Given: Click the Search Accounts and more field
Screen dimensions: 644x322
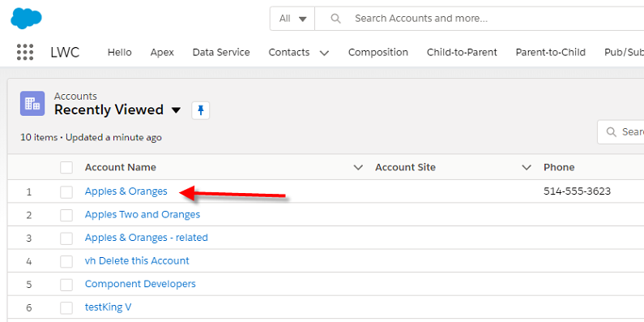Looking at the screenshot, I should [480, 19].
